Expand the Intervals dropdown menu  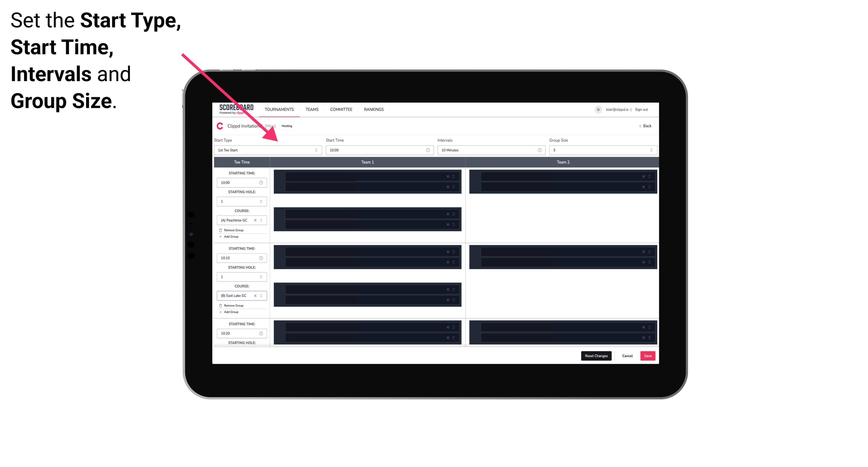click(x=489, y=150)
